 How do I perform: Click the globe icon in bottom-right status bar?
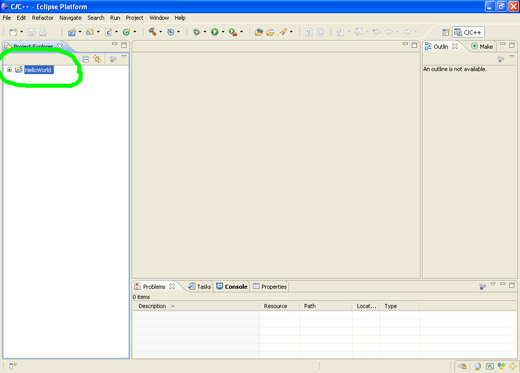tap(478, 366)
